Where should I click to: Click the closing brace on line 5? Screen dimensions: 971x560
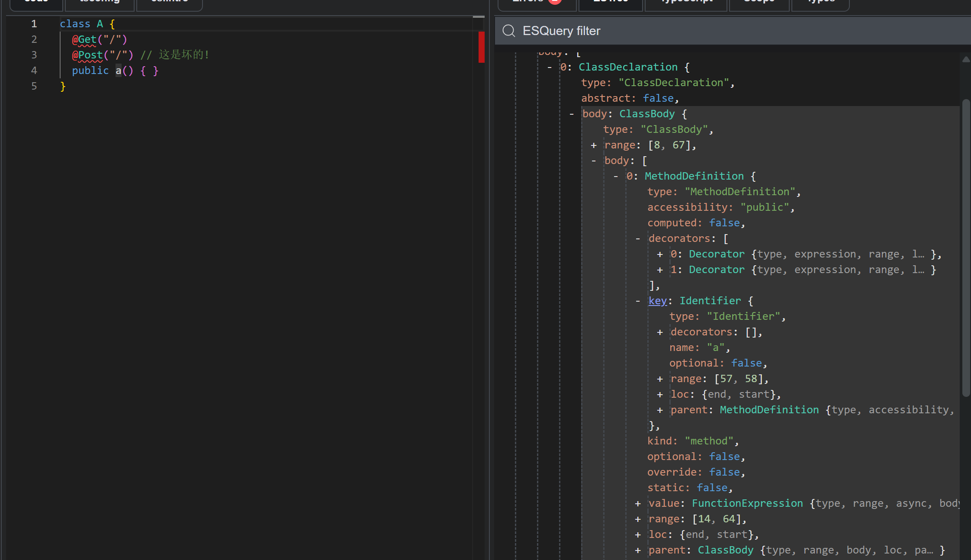click(63, 86)
